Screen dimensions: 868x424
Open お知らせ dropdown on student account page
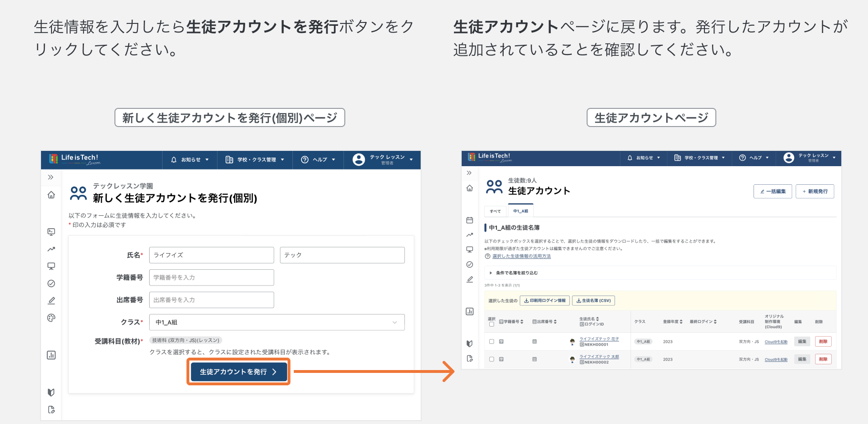tap(644, 158)
